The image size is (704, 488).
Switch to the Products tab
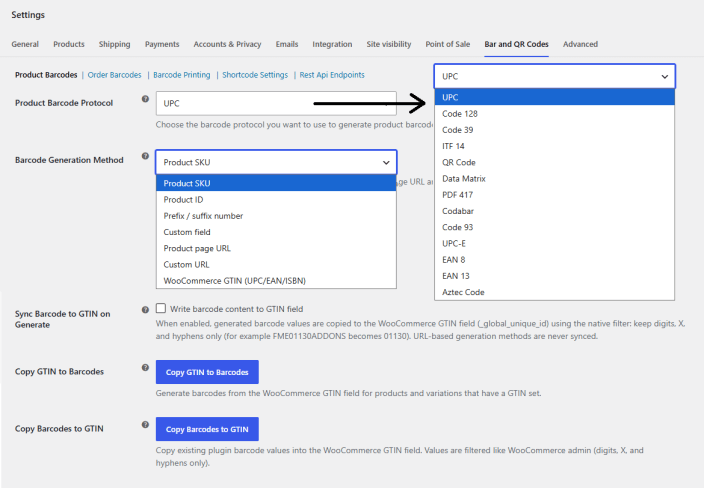[x=69, y=44]
